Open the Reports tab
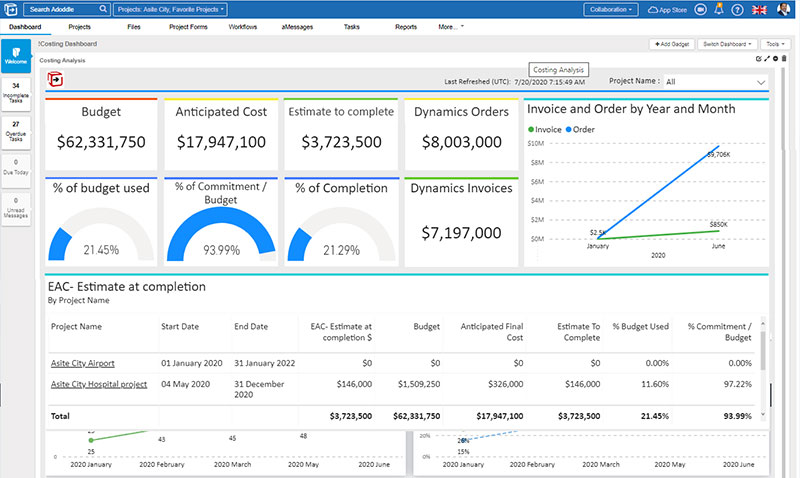The width and height of the screenshot is (800, 478). [x=406, y=27]
